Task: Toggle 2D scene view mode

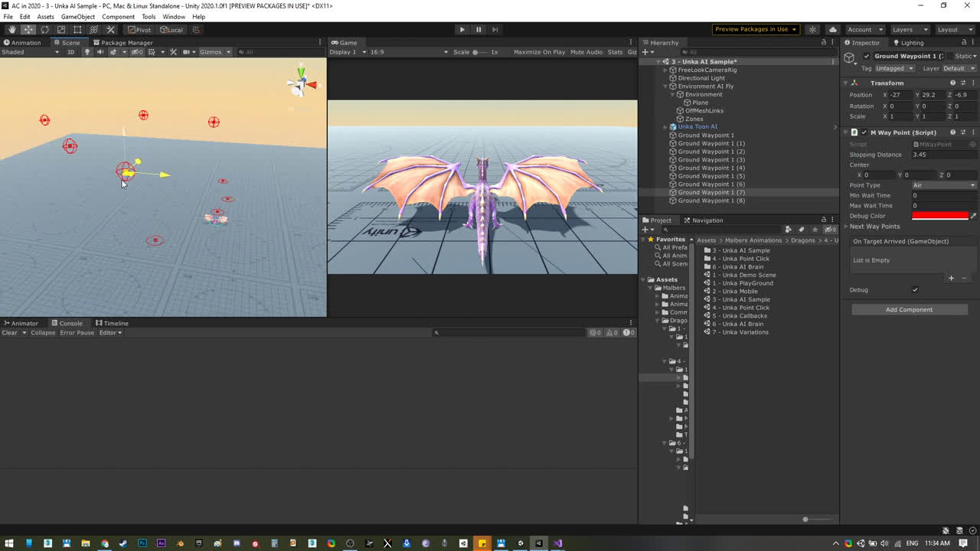Action: tap(71, 52)
